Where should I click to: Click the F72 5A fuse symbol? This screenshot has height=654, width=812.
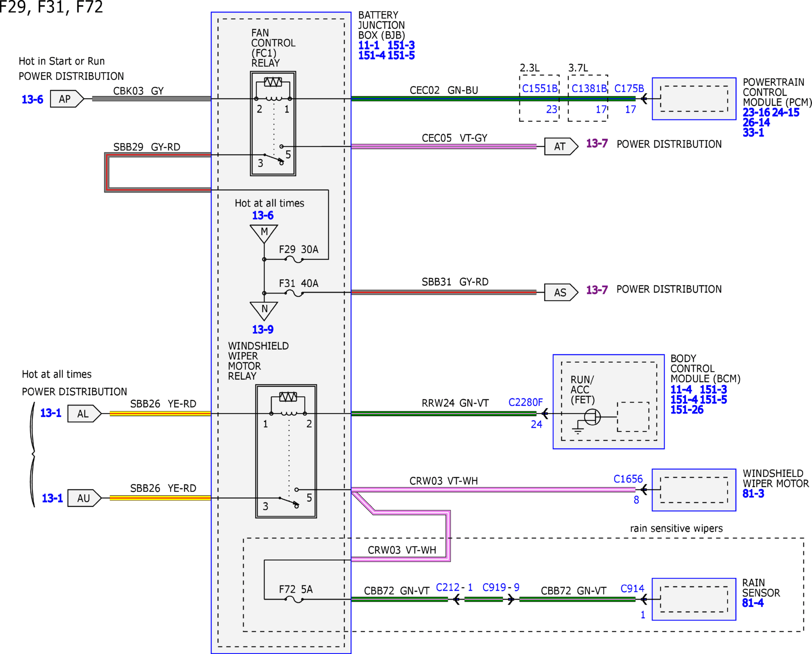click(294, 599)
